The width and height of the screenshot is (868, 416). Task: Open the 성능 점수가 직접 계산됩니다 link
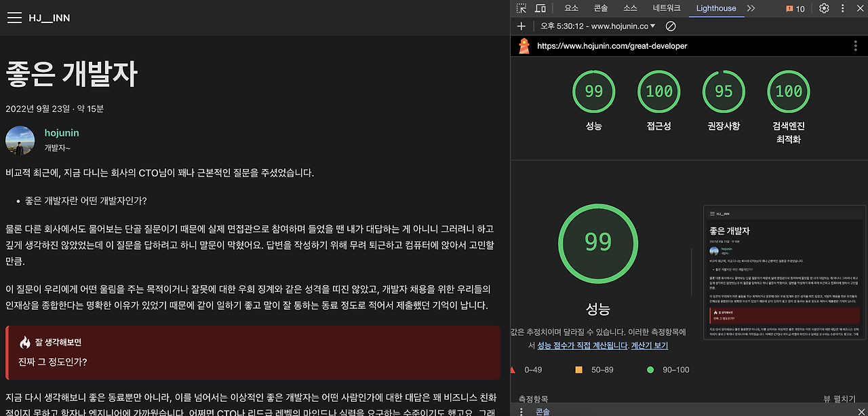(x=583, y=345)
